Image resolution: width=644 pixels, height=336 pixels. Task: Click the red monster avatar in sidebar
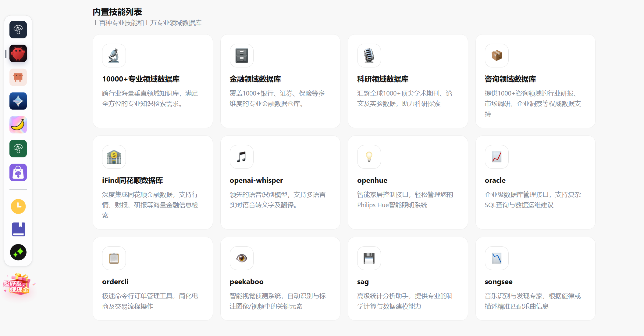18,53
